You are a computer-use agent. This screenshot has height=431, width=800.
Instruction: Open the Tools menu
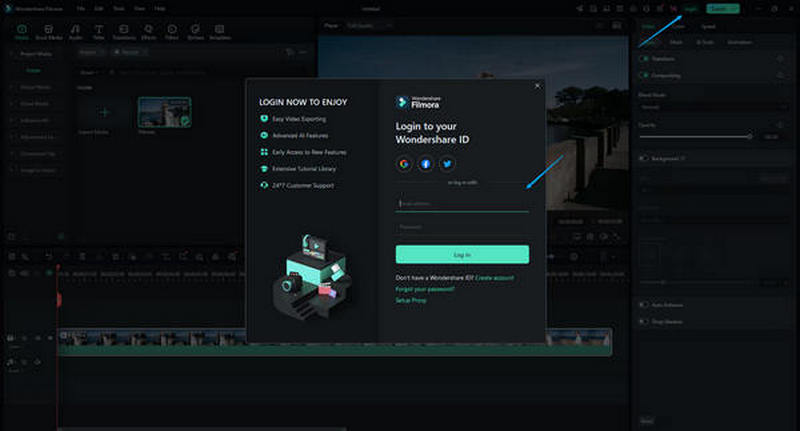coord(118,9)
